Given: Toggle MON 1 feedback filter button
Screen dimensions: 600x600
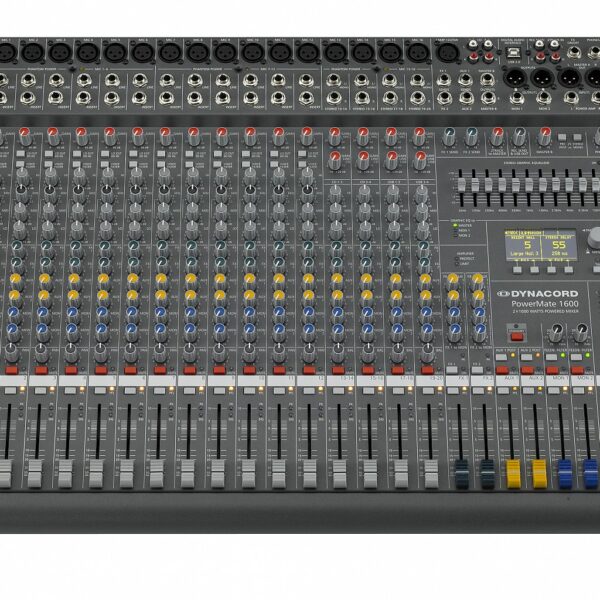Looking at the screenshot, I should click(x=551, y=357).
